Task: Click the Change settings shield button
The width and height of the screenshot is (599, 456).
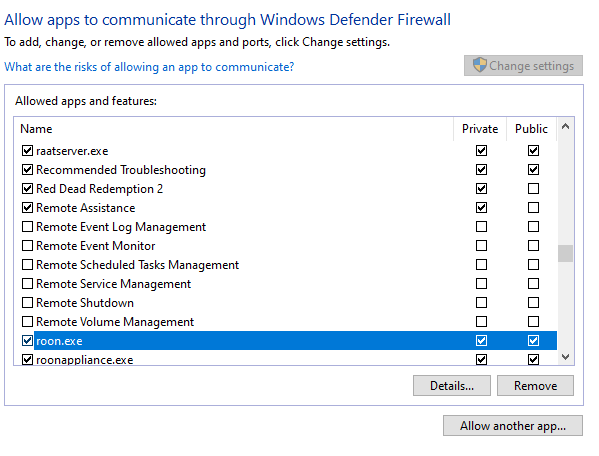Action: [x=523, y=66]
